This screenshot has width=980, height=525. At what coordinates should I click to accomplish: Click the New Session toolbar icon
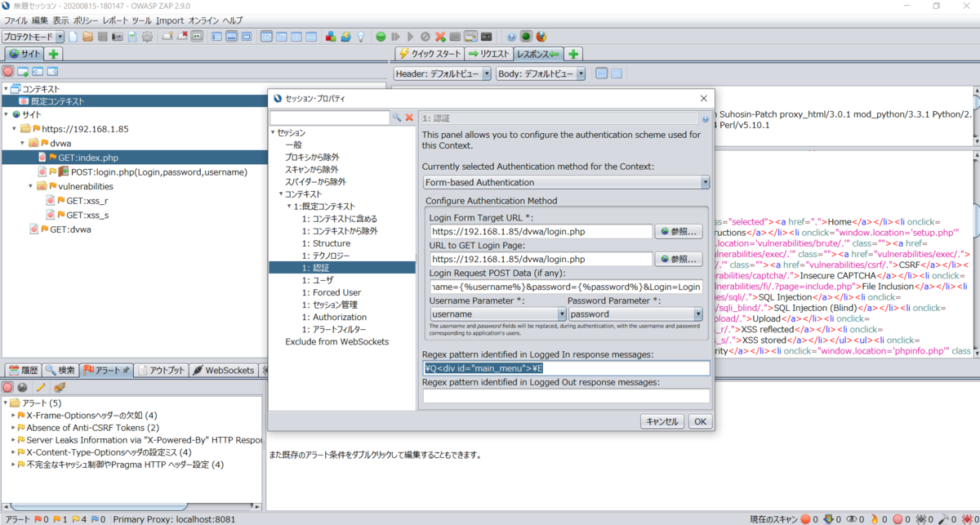tap(73, 37)
